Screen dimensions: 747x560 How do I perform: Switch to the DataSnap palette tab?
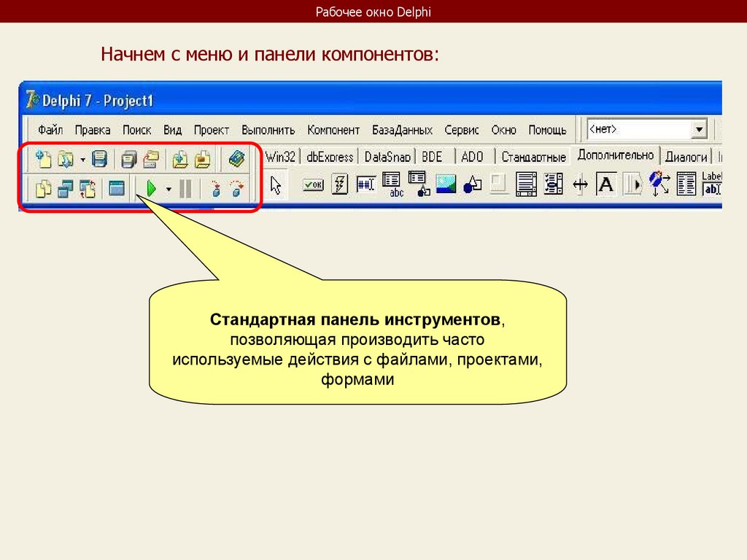pos(387,157)
